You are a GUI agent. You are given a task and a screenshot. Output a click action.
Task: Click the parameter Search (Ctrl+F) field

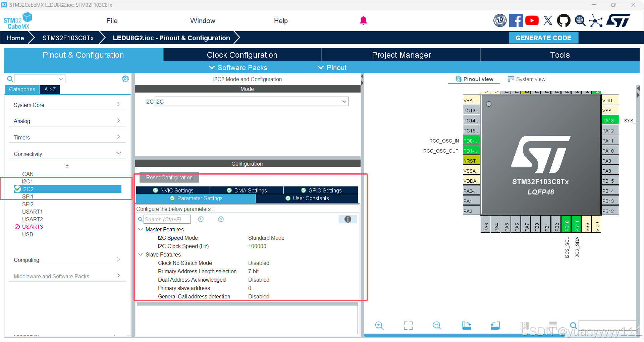pos(167,219)
